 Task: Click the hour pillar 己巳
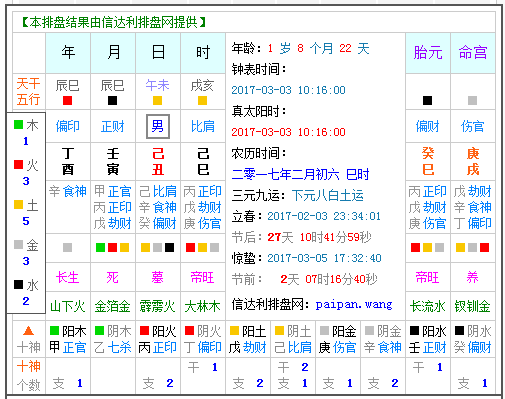click(x=203, y=162)
